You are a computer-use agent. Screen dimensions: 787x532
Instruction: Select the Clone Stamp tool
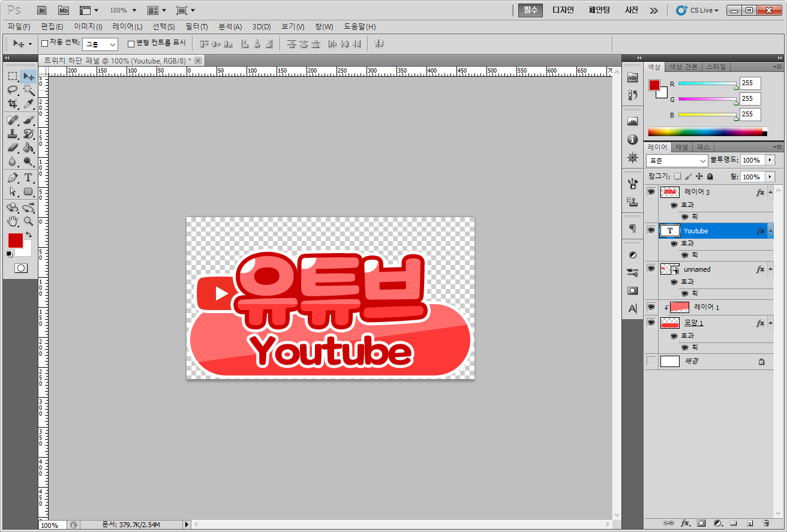(x=13, y=134)
